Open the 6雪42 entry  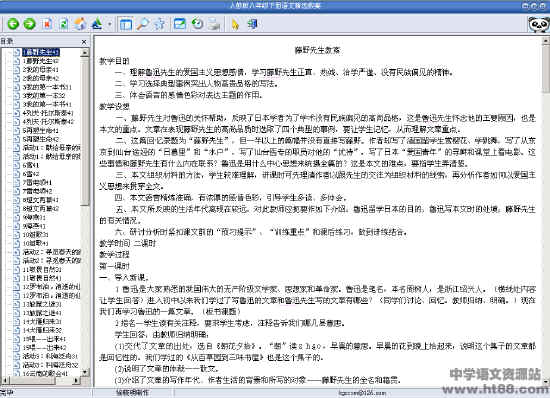click(x=31, y=174)
